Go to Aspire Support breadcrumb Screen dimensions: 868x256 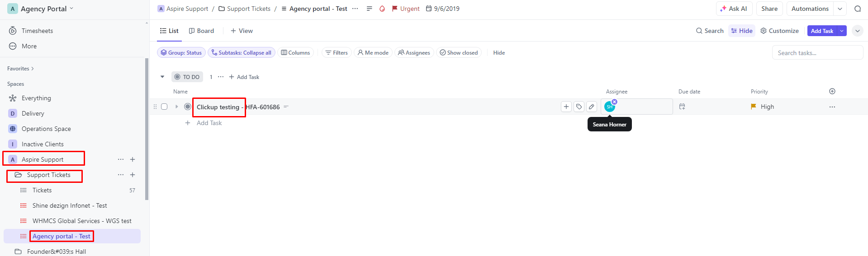coord(183,9)
